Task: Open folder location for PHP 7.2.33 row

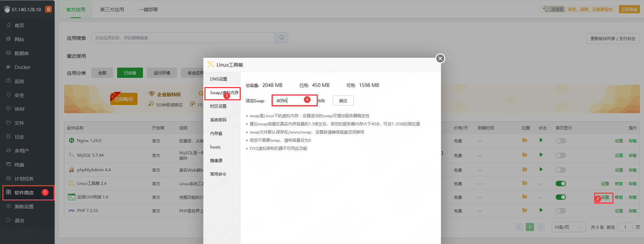Action: tap(525, 210)
